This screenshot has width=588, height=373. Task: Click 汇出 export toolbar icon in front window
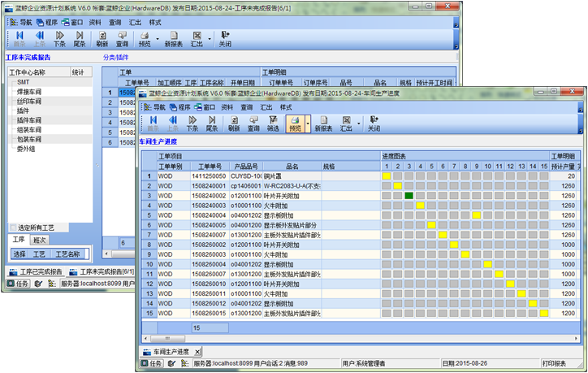pyautogui.click(x=346, y=124)
